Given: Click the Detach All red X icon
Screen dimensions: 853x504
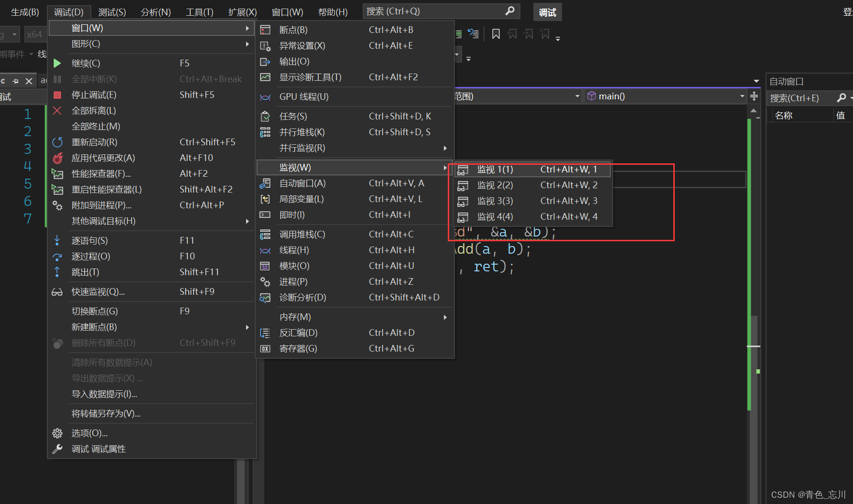Looking at the screenshot, I should [57, 110].
